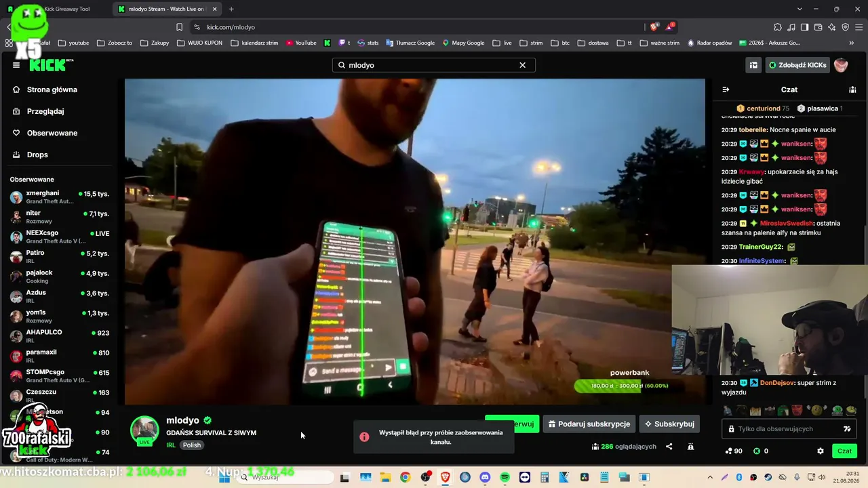Viewport: 868px width, 488px height.
Task: Open AHAPULCO channel from followed list
Action: click(60, 336)
